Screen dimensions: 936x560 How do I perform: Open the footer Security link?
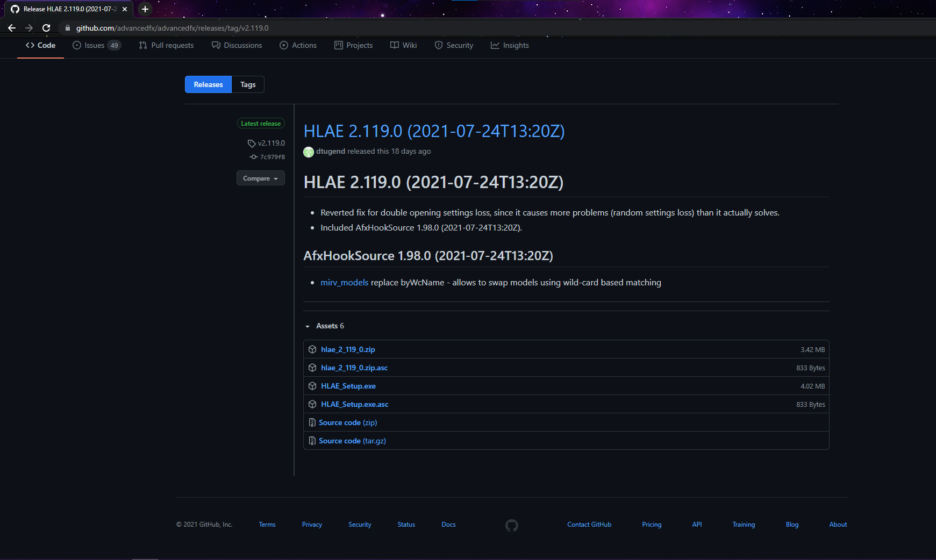(x=360, y=525)
